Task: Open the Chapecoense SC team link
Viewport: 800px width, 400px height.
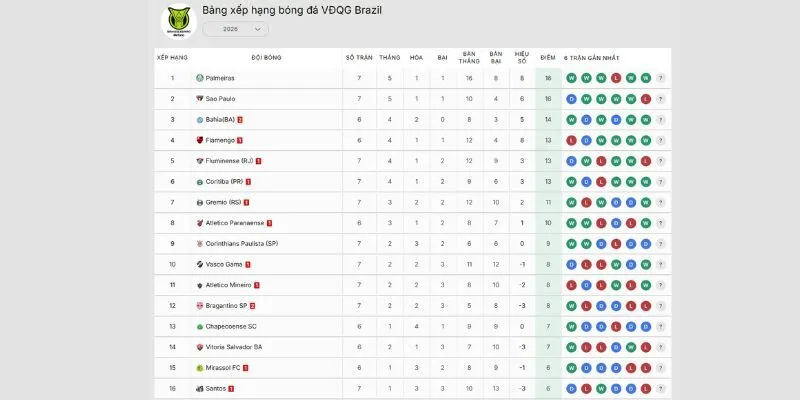Action: click(x=230, y=326)
